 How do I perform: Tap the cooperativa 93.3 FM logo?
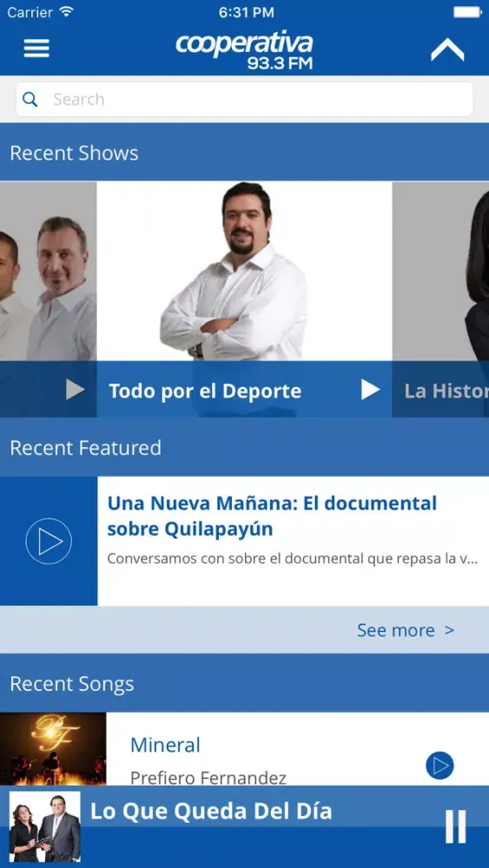coord(244,50)
